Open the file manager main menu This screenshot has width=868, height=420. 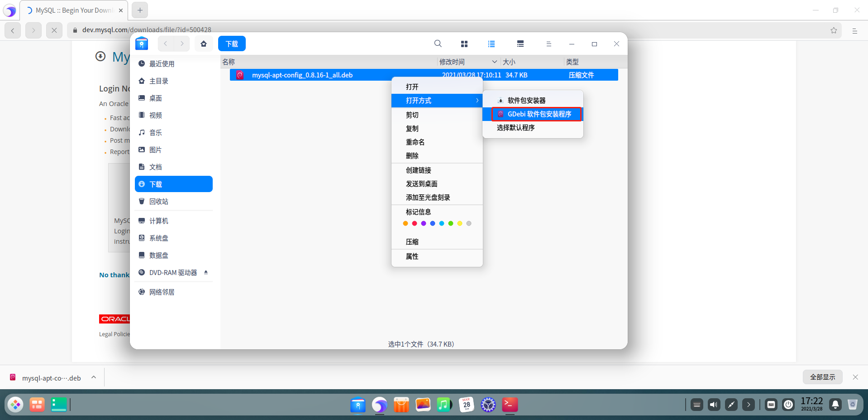548,44
